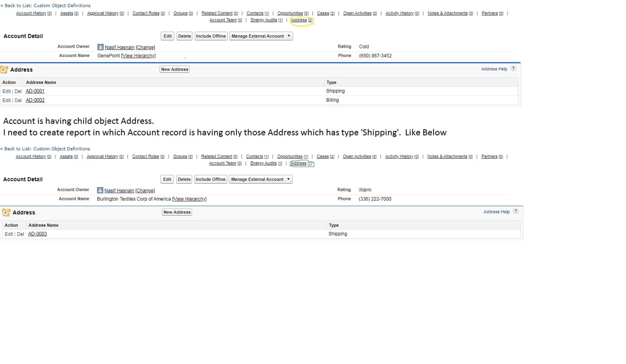Expand Manage External Account dropdown for GenePoint
This screenshot has height=364, width=626.
[289, 36]
